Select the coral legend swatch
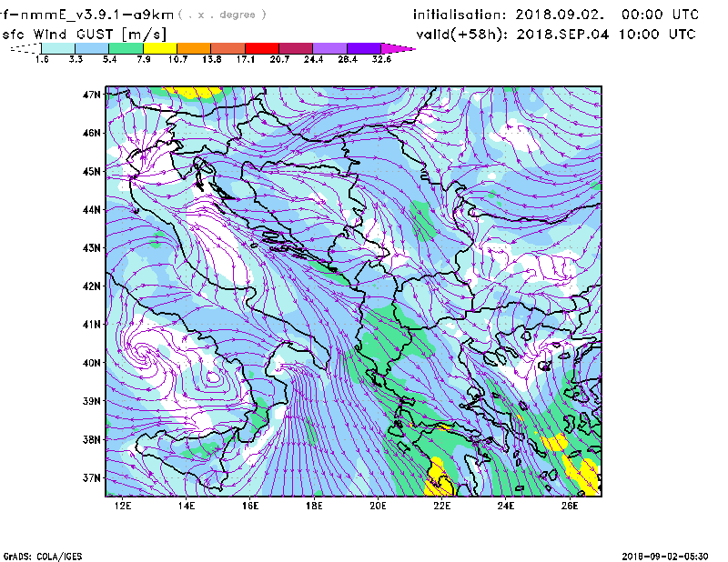Screen dimensions: 728x562 coord(228,48)
